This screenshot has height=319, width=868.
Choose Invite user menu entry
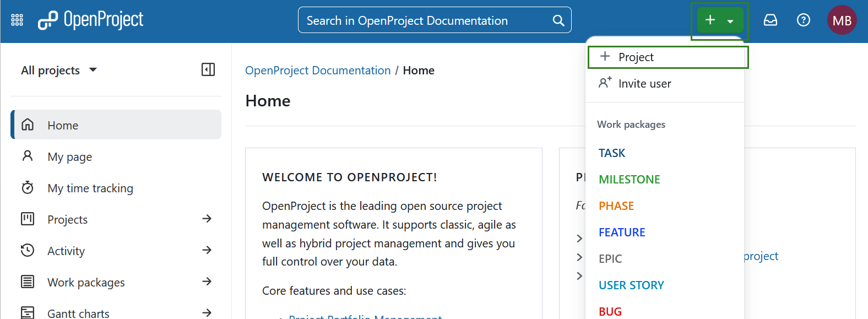[x=644, y=84]
